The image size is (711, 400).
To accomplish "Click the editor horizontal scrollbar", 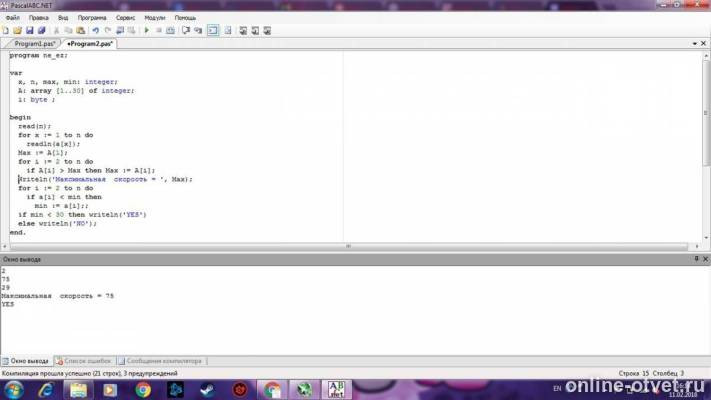I will pos(348,246).
